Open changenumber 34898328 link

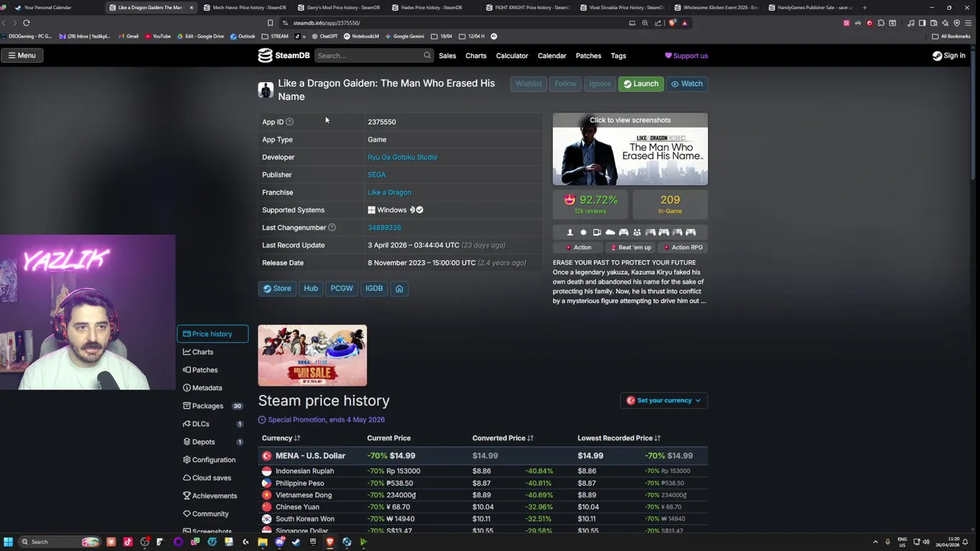(x=384, y=227)
